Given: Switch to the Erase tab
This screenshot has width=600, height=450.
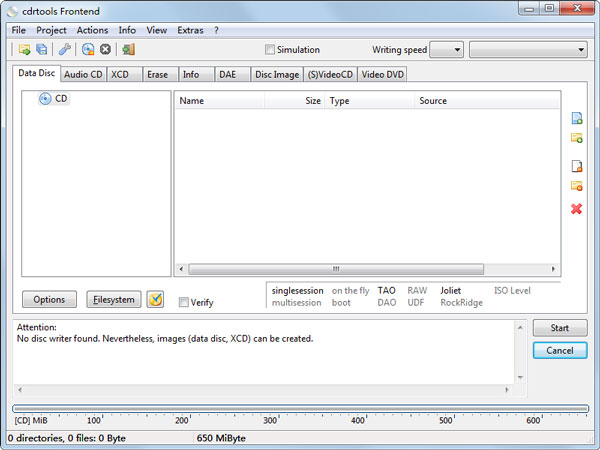Looking at the screenshot, I should pyautogui.click(x=160, y=74).
